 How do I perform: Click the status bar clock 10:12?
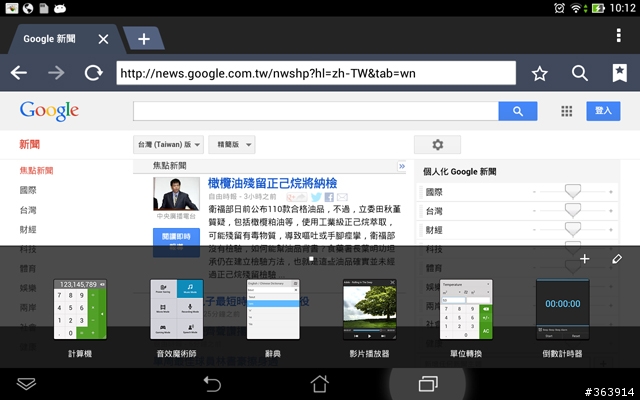(622, 8)
